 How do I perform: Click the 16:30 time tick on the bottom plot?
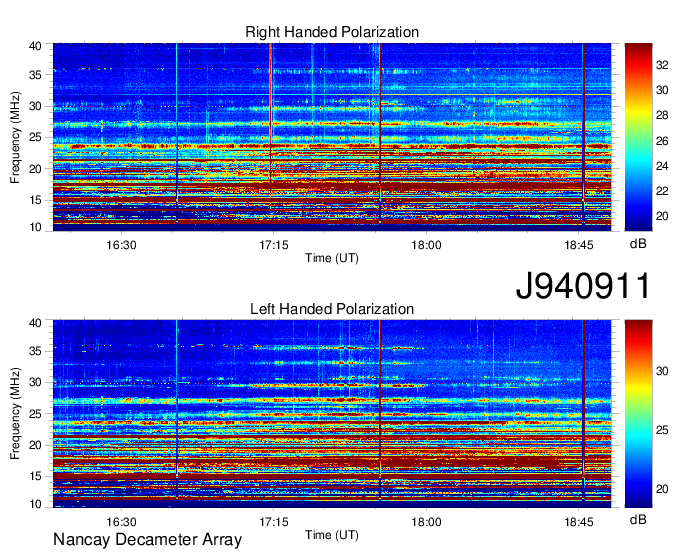tap(121, 522)
